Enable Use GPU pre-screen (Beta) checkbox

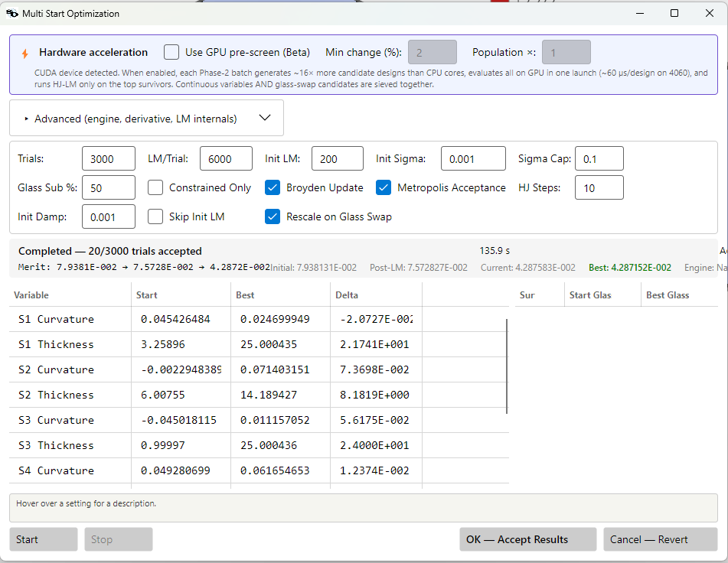[171, 52]
